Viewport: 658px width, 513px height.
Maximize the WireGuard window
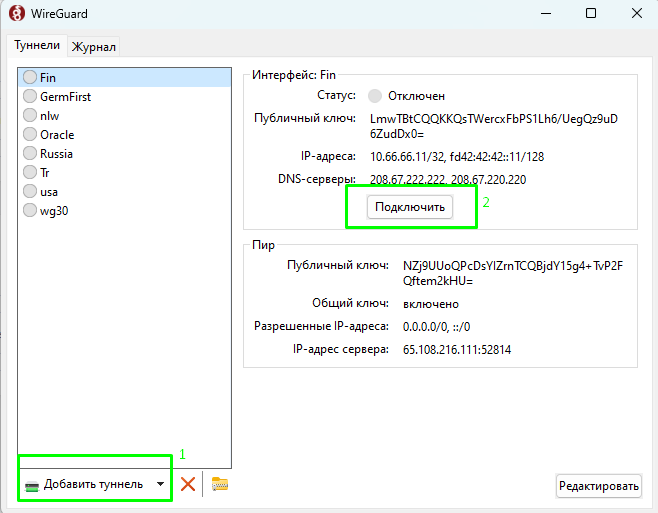[590, 14]
